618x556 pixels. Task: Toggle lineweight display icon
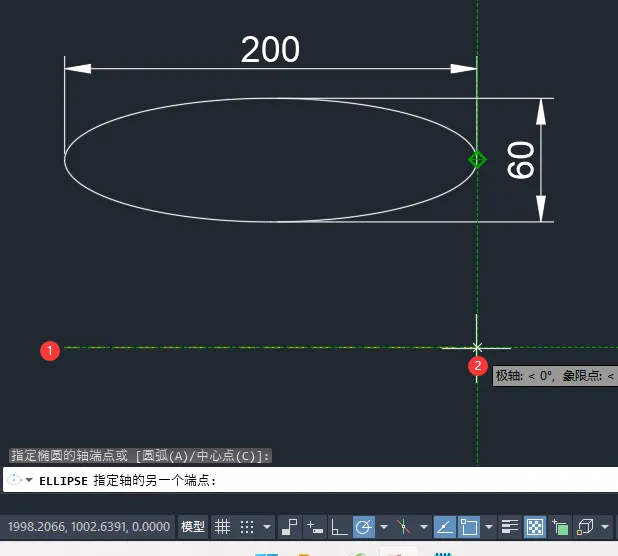click(510, 527)
